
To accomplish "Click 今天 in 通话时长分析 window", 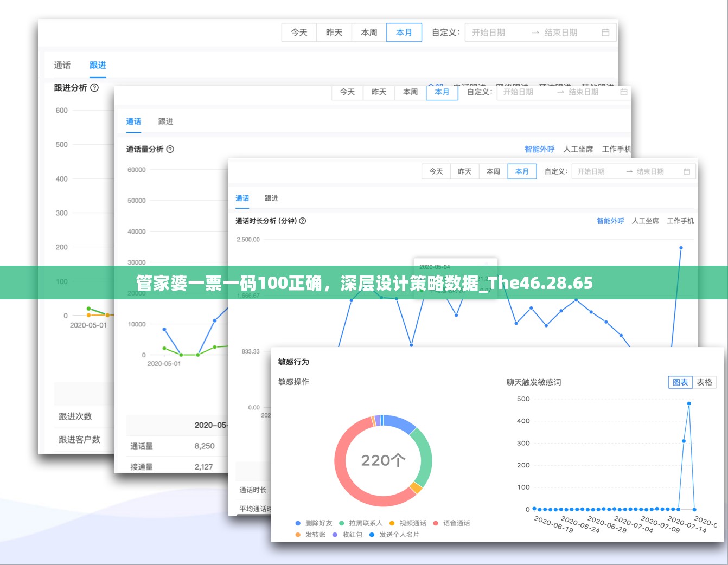I will pyautogui.click(x=436, y=171).
